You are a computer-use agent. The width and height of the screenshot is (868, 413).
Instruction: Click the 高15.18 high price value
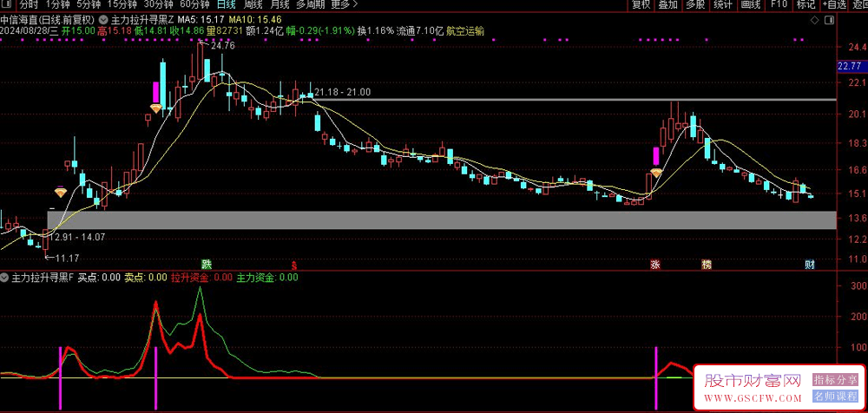[114, 31]
